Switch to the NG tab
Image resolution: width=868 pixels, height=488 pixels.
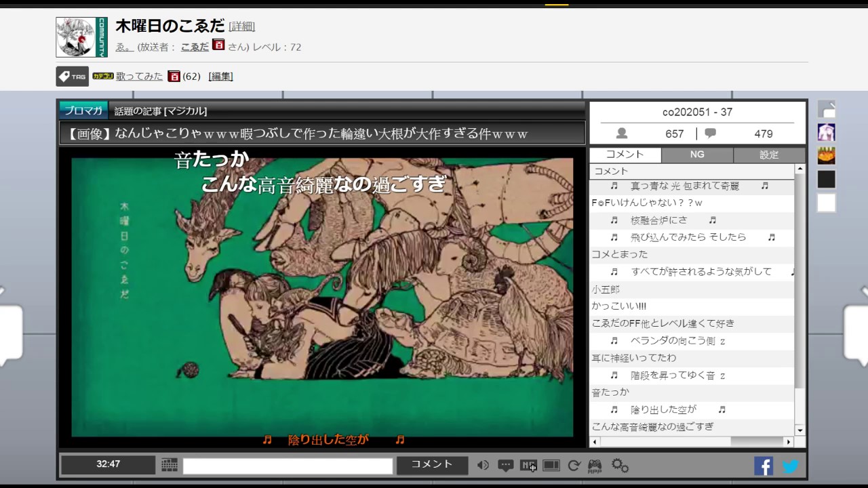point(697,155)
